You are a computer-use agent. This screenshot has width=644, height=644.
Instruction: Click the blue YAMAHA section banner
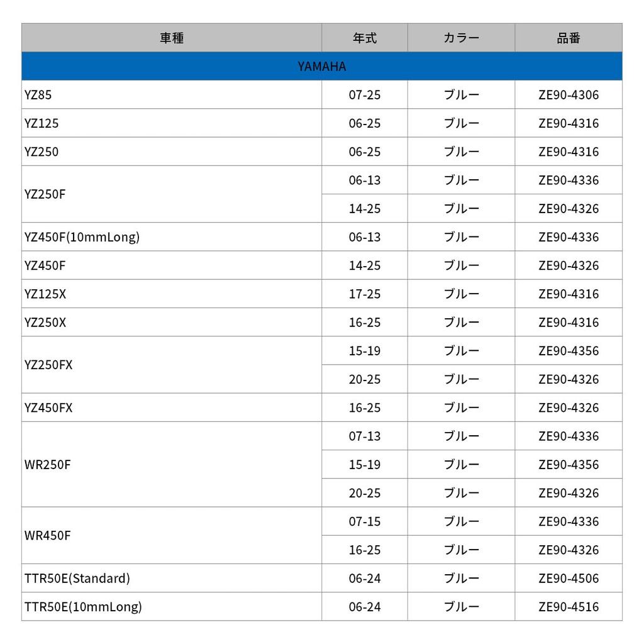point(321,66)
